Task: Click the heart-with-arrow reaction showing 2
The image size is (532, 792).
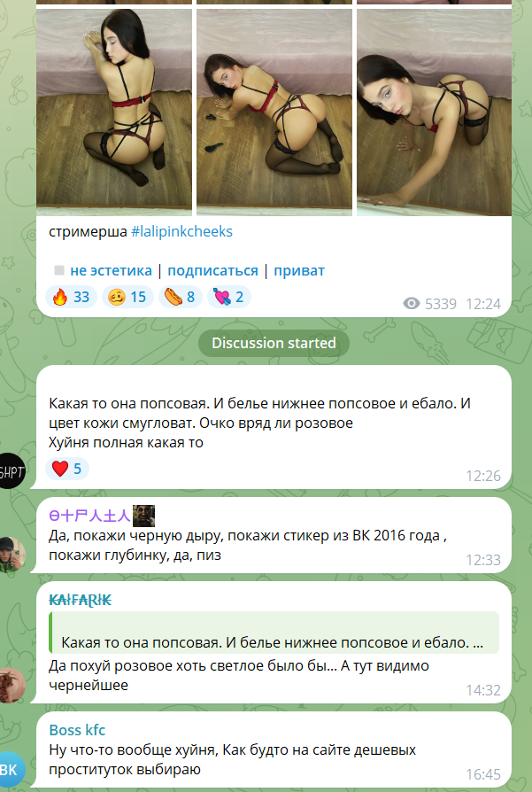Action: point(228,297)
